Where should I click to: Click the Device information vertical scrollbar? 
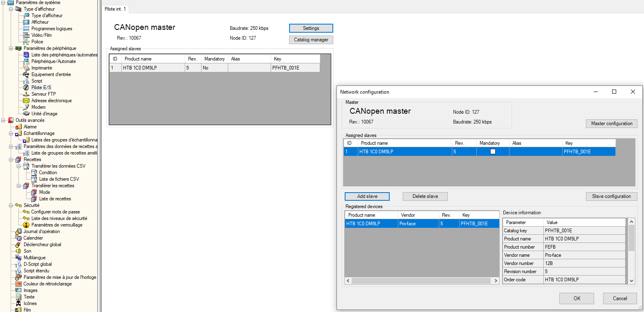pyautogui.click(x=631, y=250)
